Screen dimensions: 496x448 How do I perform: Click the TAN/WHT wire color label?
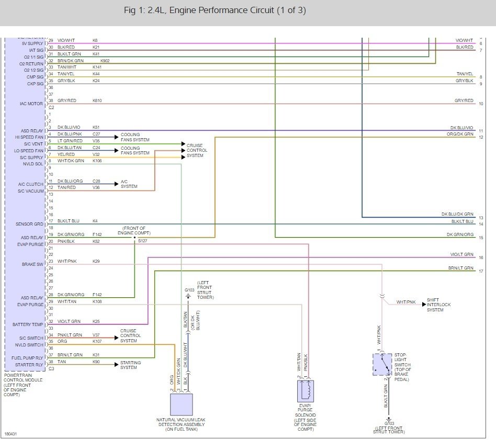point(67,67)
